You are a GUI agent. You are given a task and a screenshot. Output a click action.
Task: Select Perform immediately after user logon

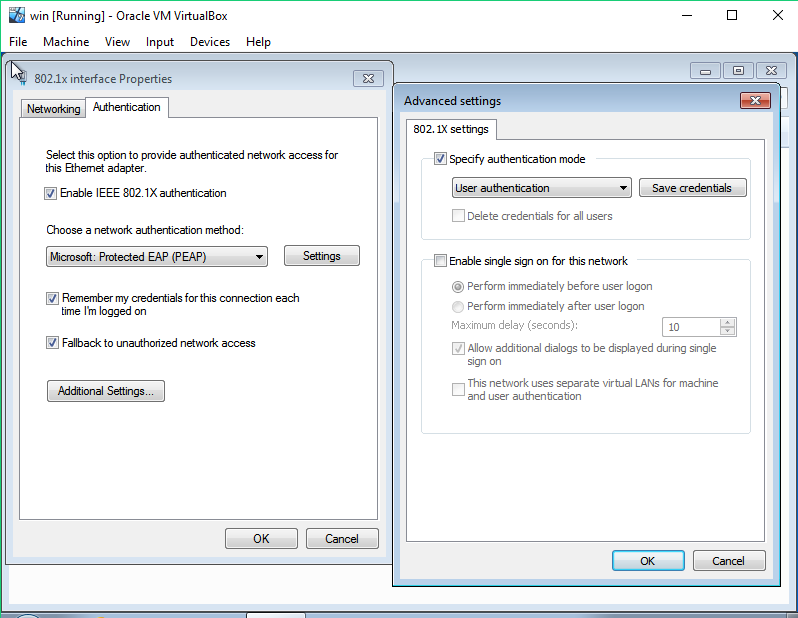click(x=458, y=306)
